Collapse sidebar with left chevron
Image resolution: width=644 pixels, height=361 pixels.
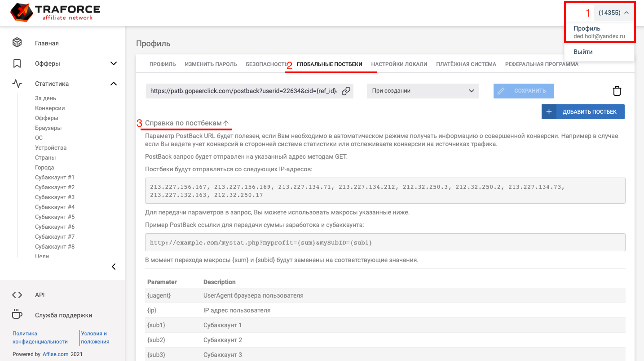click(114, 267)
